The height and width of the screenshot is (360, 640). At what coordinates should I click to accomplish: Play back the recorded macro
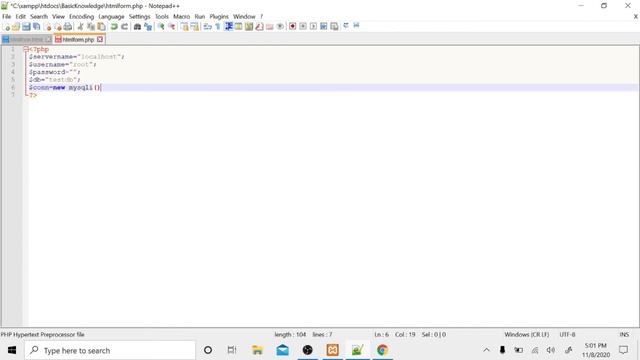tap(313, 27)
